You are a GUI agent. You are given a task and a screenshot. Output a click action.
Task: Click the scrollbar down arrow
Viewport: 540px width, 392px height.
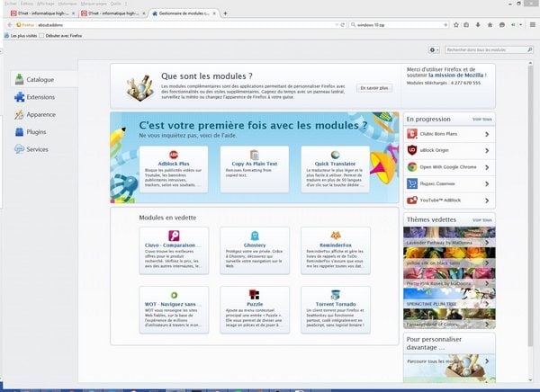pos(531,380)
